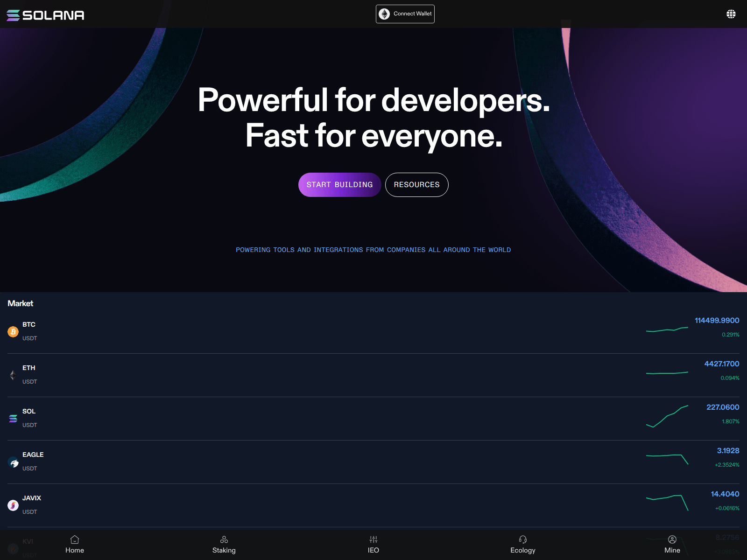Select the BTC market name
Screen dimensions: 747x560
(29, 324)
